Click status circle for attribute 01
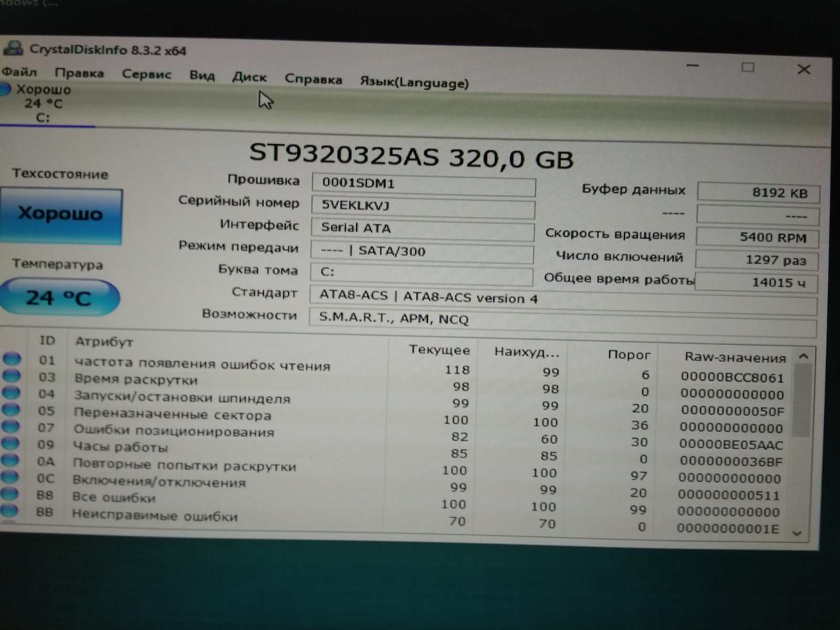Viewport: 840px width, 630px height. coord(12,359)
